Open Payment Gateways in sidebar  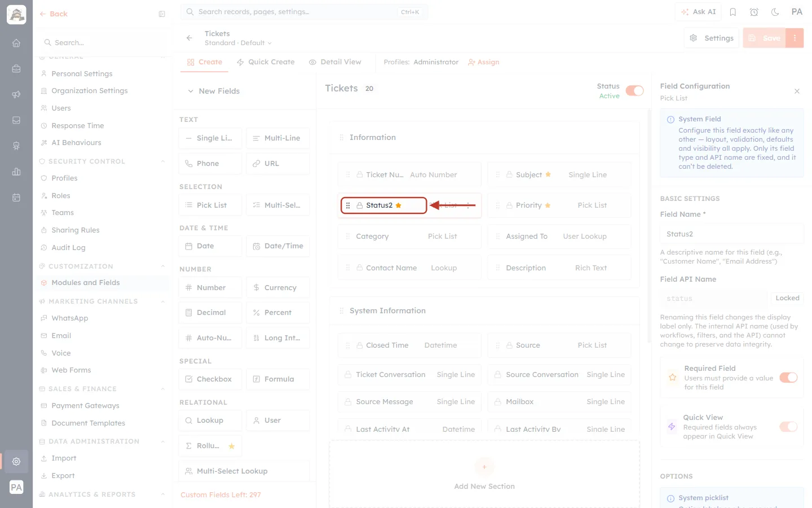(x=85, y=406)
